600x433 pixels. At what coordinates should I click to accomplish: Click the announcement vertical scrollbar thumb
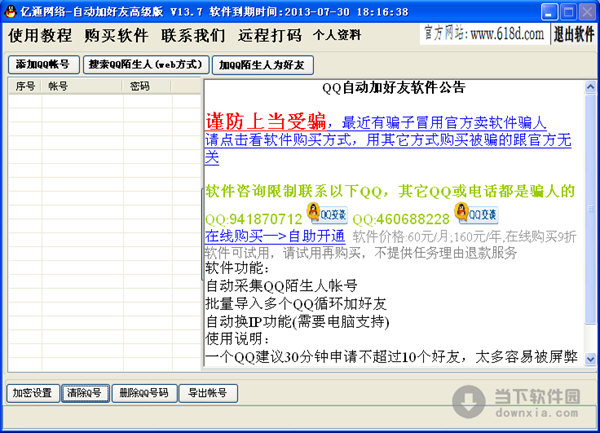tap(590, 208)
